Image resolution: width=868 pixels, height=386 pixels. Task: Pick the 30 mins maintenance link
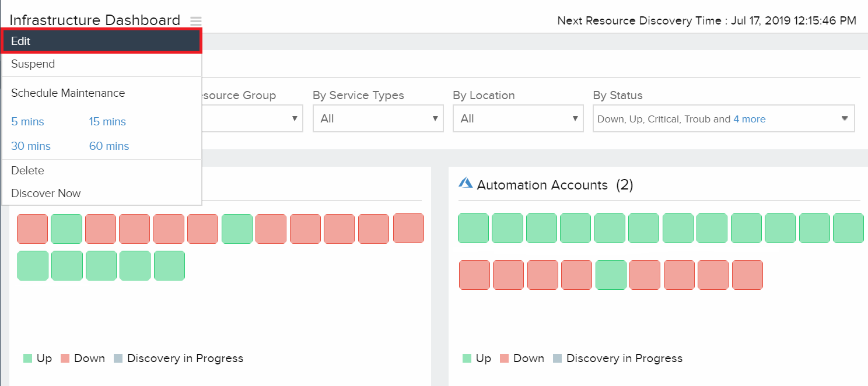click(x=31, y=146)
